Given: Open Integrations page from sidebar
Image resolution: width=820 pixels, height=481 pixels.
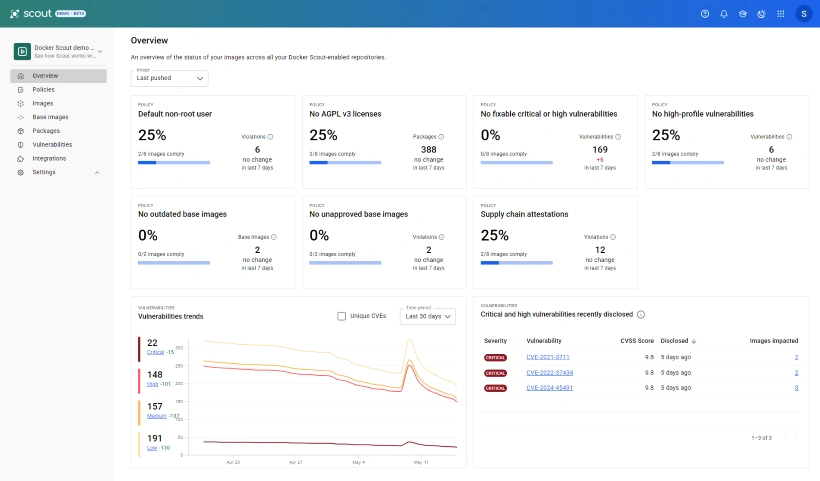Looking at the screenshot, I should (x=59, y=158).
